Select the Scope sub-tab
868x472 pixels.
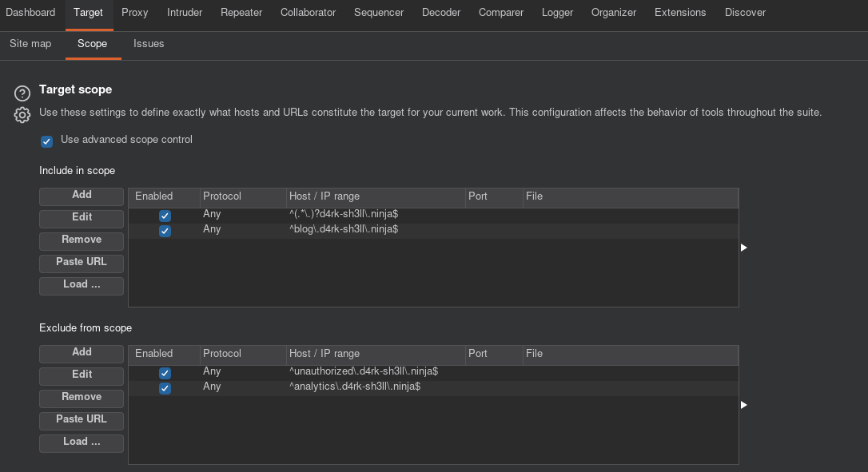point(93,44)
